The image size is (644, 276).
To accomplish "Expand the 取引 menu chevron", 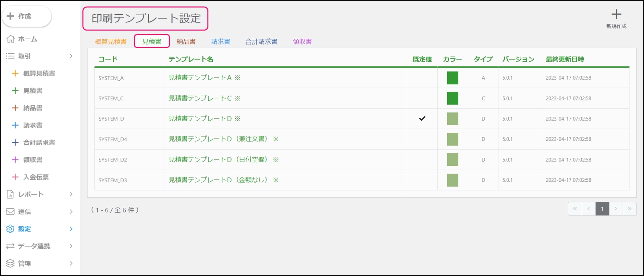I will tap(71, 56).
